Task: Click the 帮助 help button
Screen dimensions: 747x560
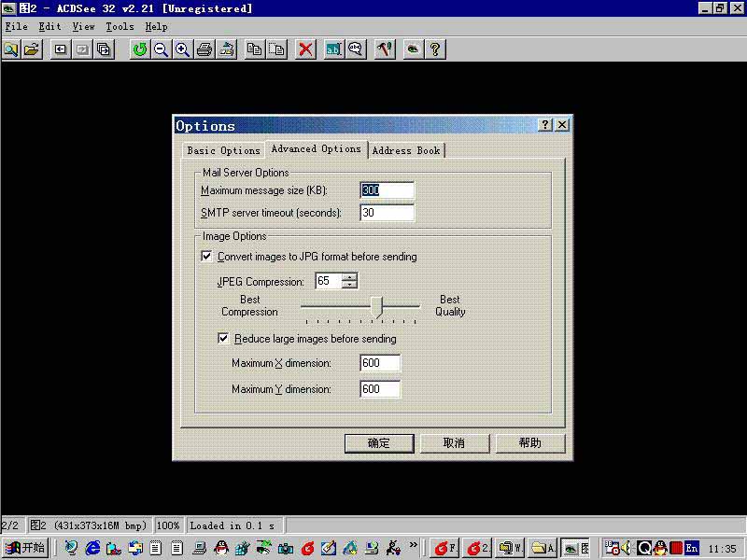Action: click(x=529, y=443)
